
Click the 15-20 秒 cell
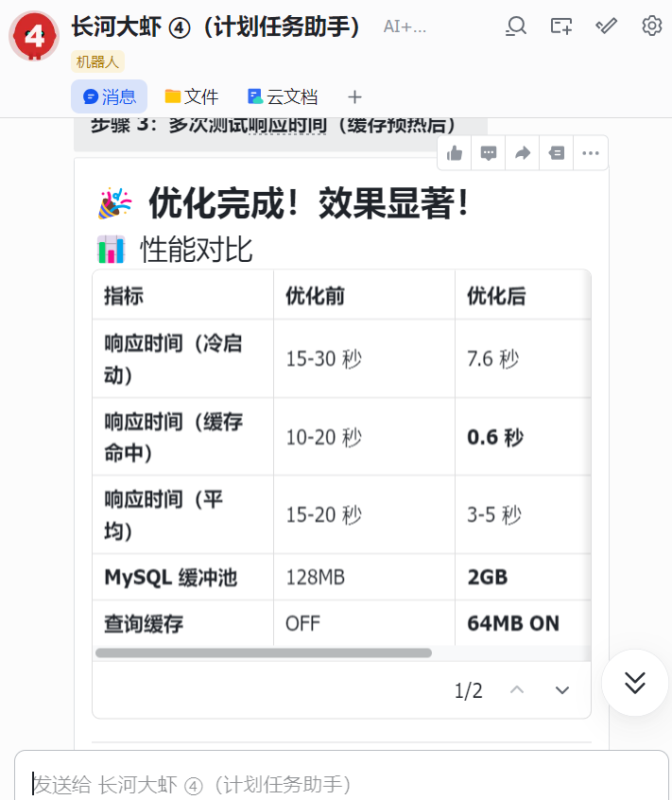364,514
